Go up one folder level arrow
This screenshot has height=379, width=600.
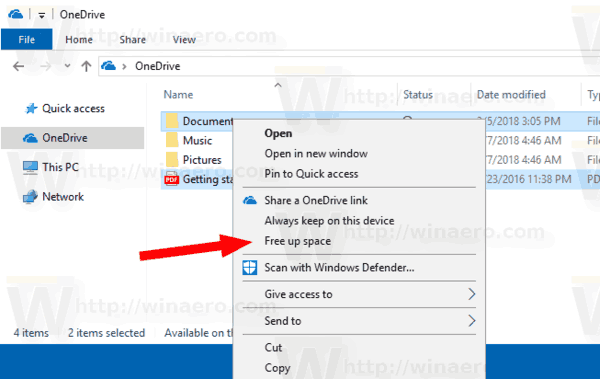[86, 66]
